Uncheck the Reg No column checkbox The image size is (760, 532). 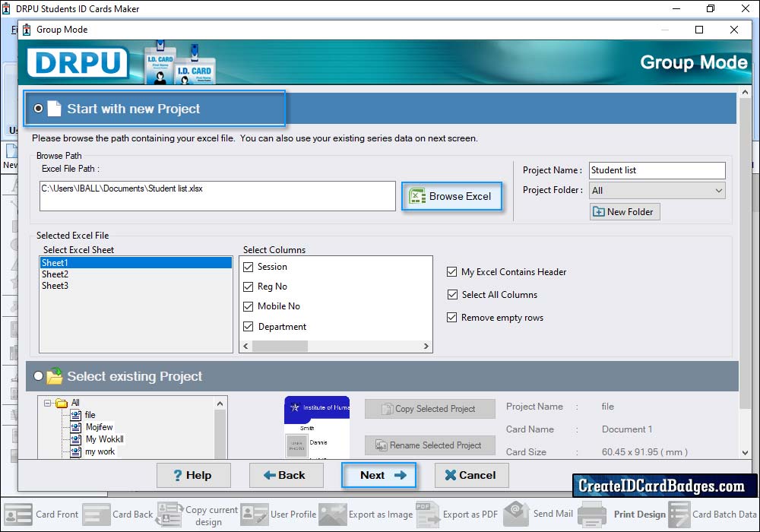click(x=249, y=287)
